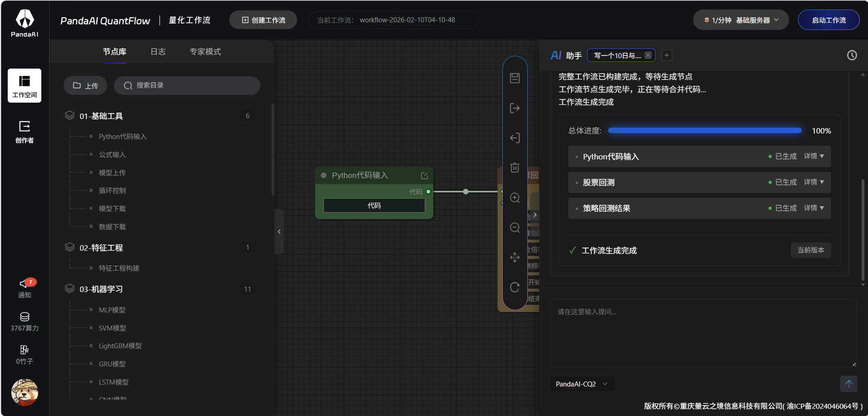Click the AI panel scrollbar thumb

(x=863, y=230)
